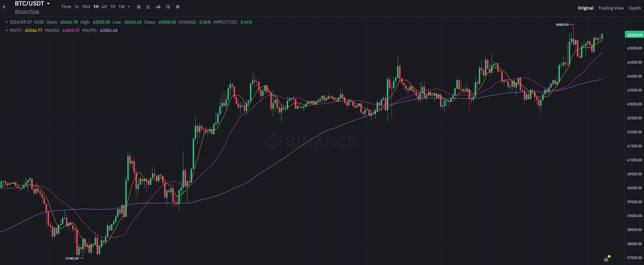This screenshot has height=265, width=644.
Task: Click the MA(25) value 64850.57
Action: pyautogui.click(x=71, y=30)
